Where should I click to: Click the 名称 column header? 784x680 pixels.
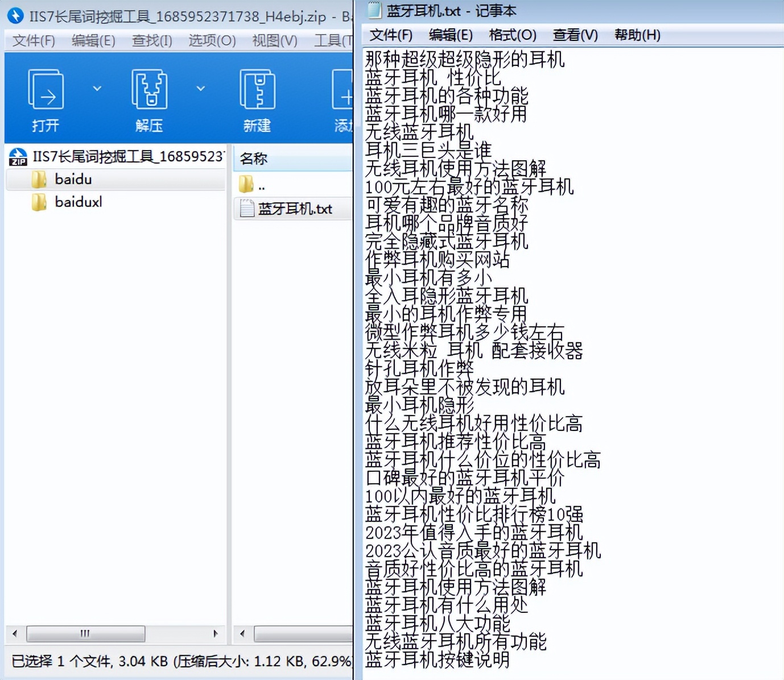point(294,159)
